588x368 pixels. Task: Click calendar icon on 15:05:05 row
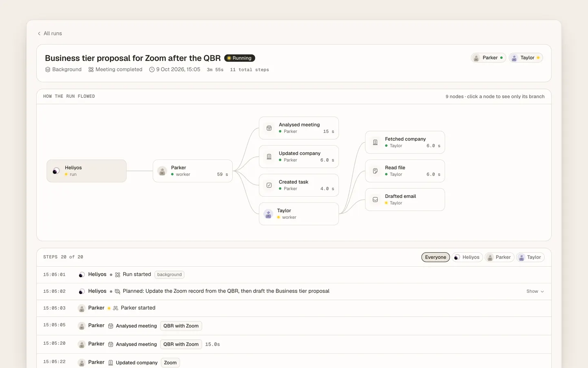click(111, 326)
